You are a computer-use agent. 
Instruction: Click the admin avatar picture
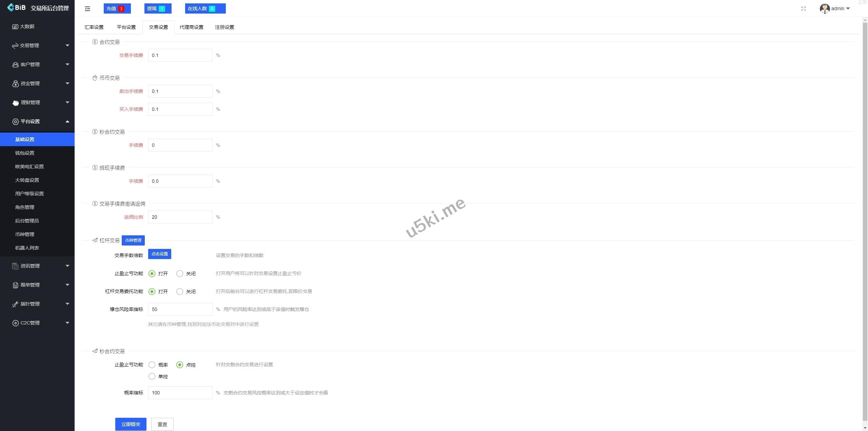[824, 9]
